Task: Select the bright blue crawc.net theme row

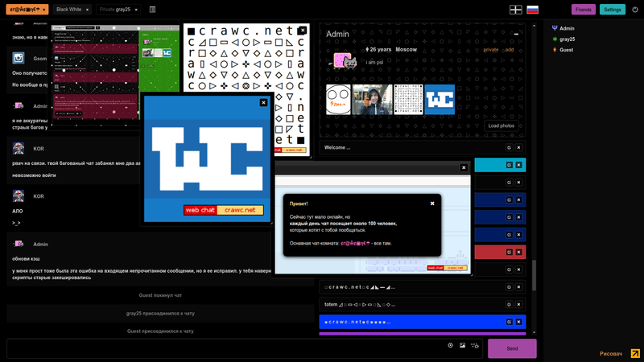Action: pos(422,322)
